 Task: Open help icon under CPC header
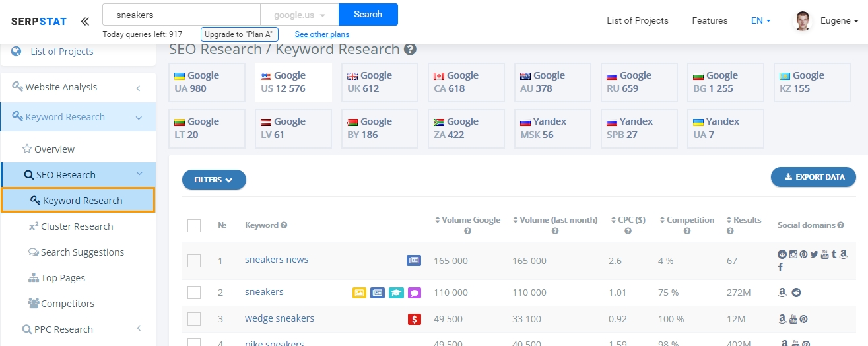point(628,231)
